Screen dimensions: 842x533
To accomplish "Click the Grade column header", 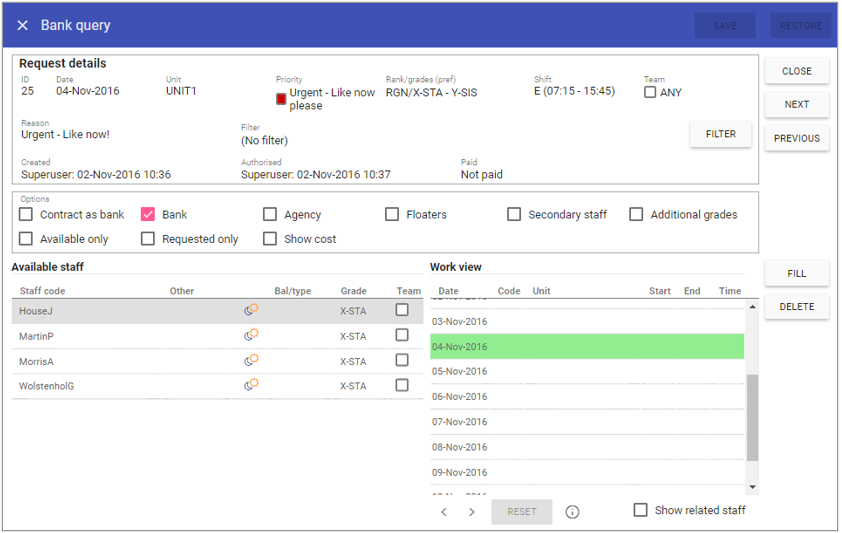I will (x=353, y=291).
